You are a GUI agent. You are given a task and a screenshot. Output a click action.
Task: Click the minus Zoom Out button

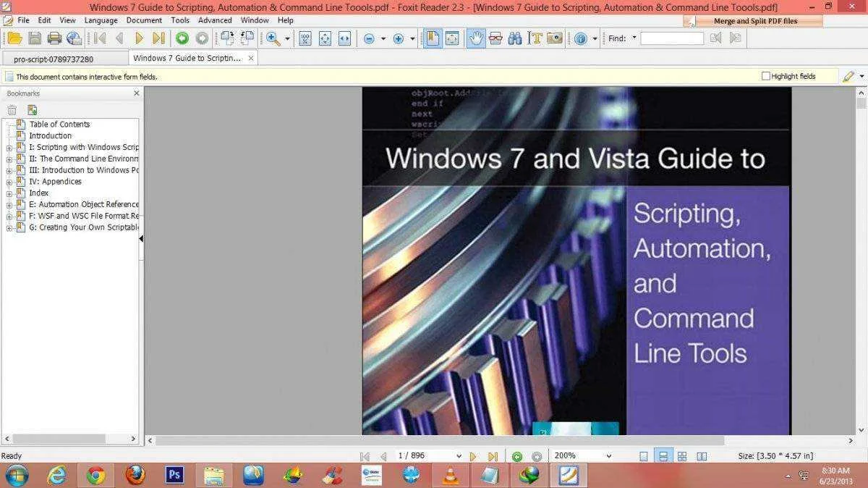(x=369, y=38)
